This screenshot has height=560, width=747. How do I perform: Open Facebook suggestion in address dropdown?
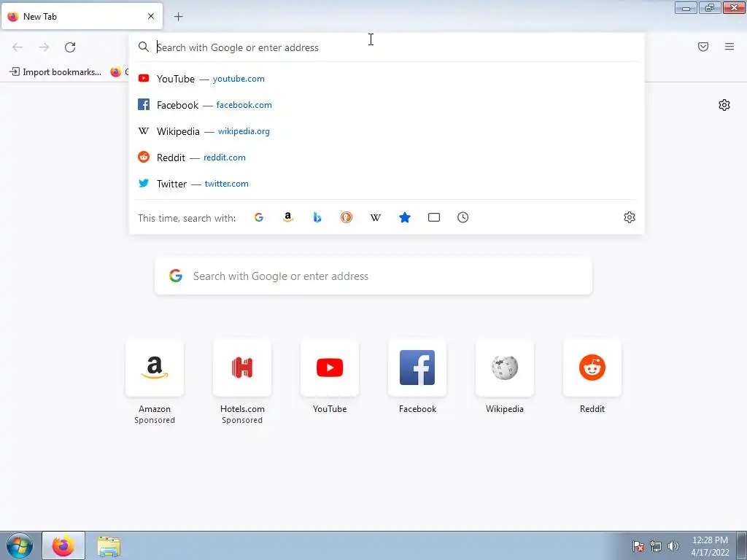coord(387,105)
